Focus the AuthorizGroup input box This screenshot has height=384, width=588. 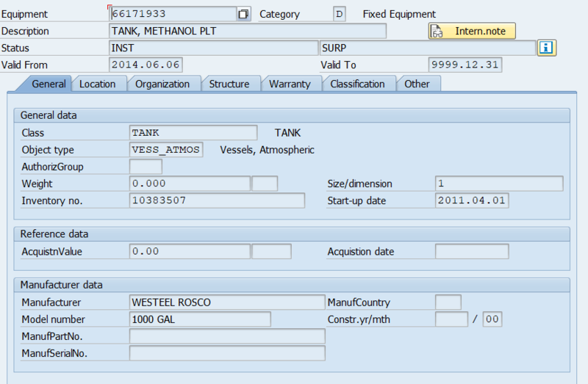146,167
